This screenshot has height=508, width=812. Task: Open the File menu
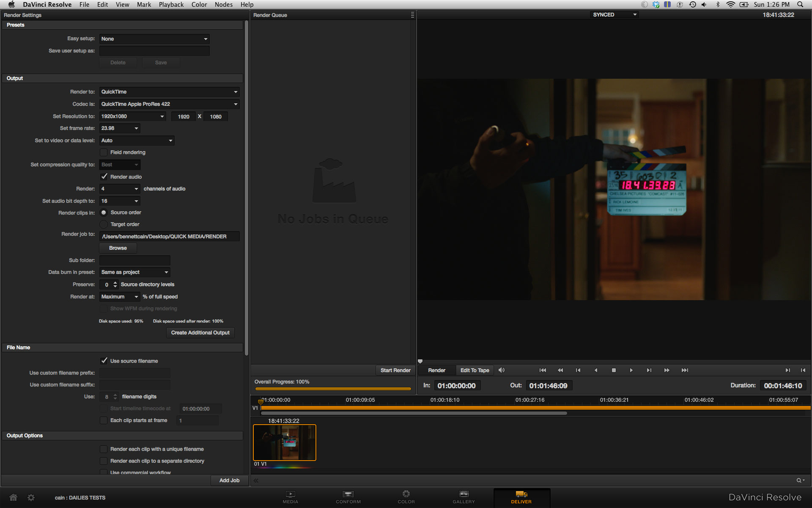point(84,5)
